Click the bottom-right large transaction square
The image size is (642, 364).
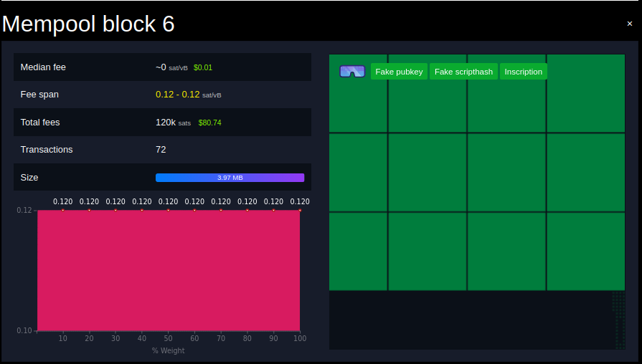point(586,251)
